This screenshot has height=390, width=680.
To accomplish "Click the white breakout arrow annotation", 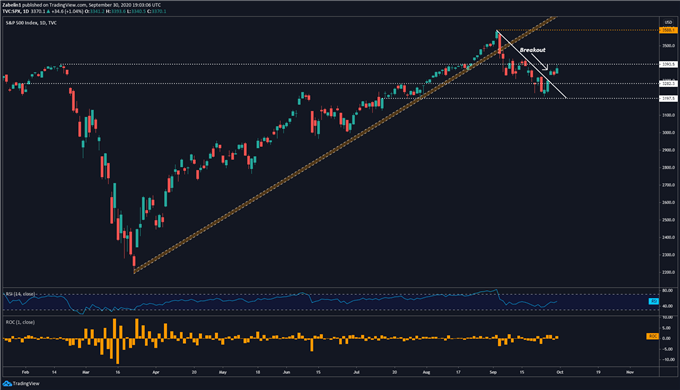I will tap(540, 62).
